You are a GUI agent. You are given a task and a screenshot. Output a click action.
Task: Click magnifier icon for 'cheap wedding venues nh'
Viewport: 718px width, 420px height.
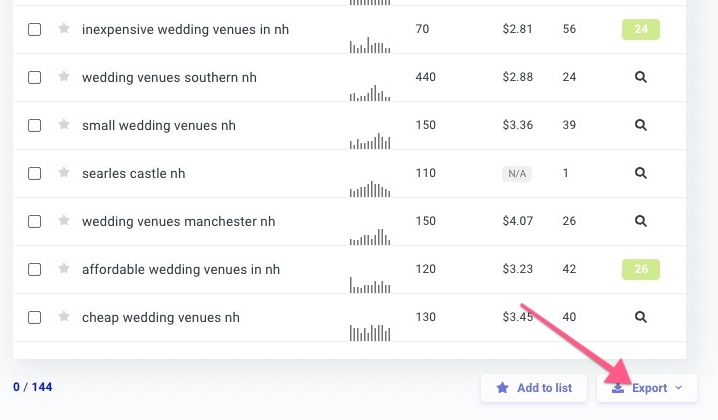pyautogui.click(x=641, y=317)
